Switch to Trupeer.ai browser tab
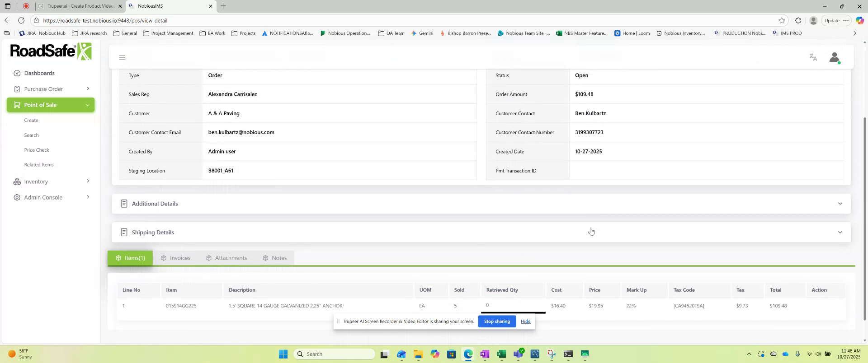The height and width of the screenshot is (363, 868). point(80,6)
